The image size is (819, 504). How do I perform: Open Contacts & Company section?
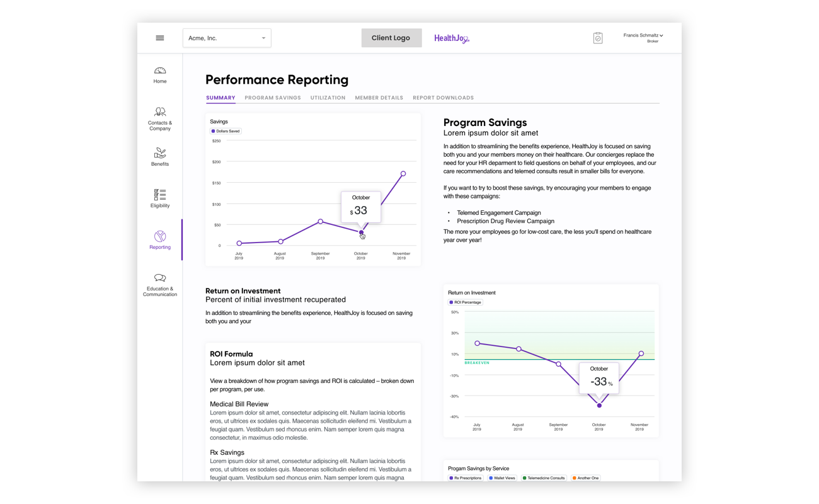pyautogui.click(x=160, y=119)
